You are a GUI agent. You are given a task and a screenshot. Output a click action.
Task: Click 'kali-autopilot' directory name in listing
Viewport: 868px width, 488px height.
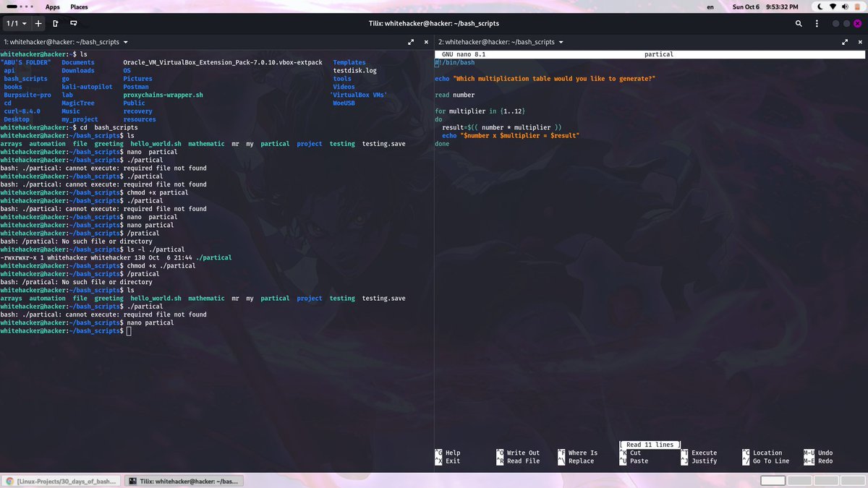[87, 87]
